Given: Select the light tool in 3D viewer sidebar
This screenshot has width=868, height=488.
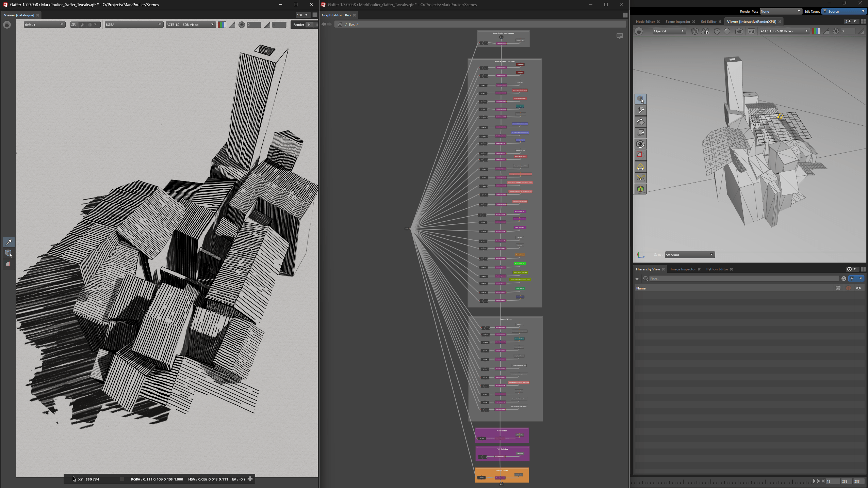Looking at the screenshot, I should click(x=640, y=167).
